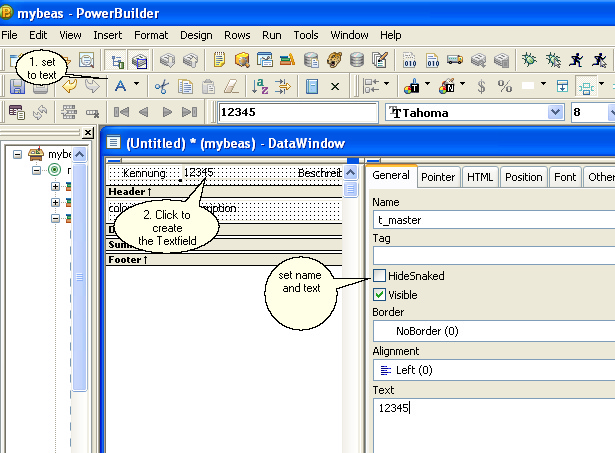Click the Cut scissors icon
This screenshot has width=615, height=453.
[161, 86]
